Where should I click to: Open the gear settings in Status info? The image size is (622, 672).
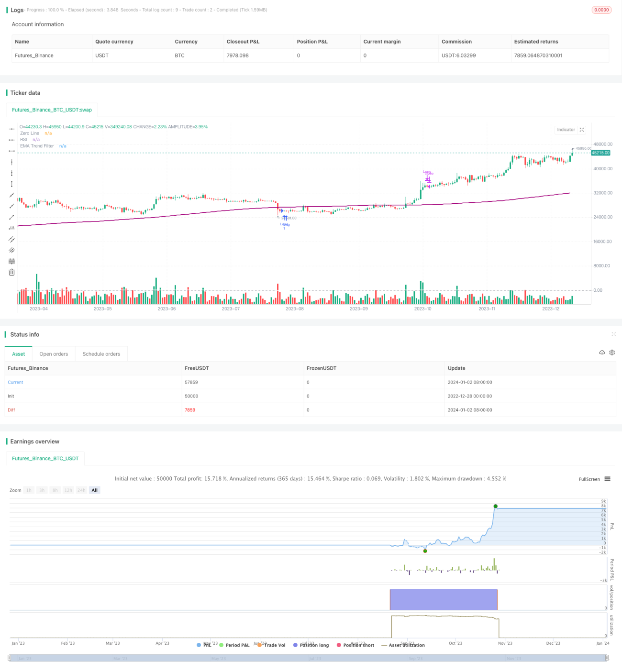612,353
